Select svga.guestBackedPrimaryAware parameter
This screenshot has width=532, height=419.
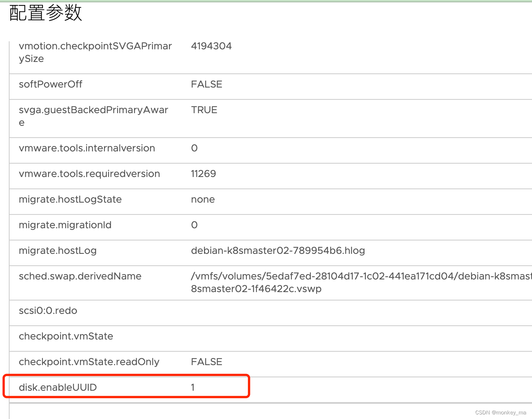[x=93, y=116]
